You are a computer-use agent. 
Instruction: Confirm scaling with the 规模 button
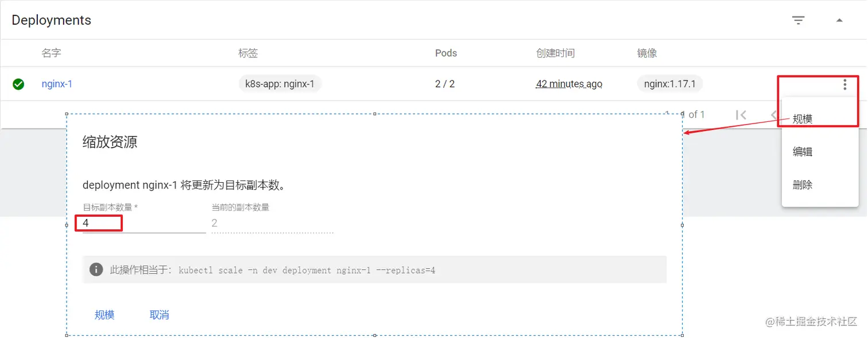click(x=104, y=314)
